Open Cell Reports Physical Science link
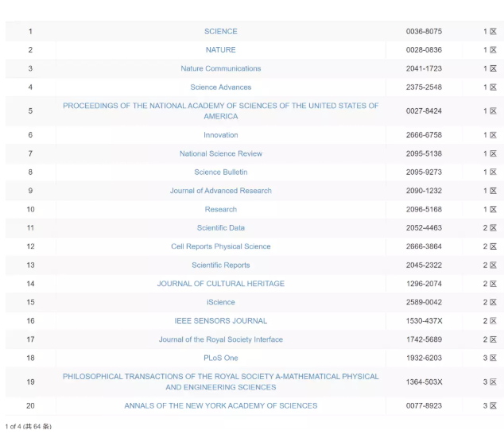The image size is (504, 434). point(221,246)
